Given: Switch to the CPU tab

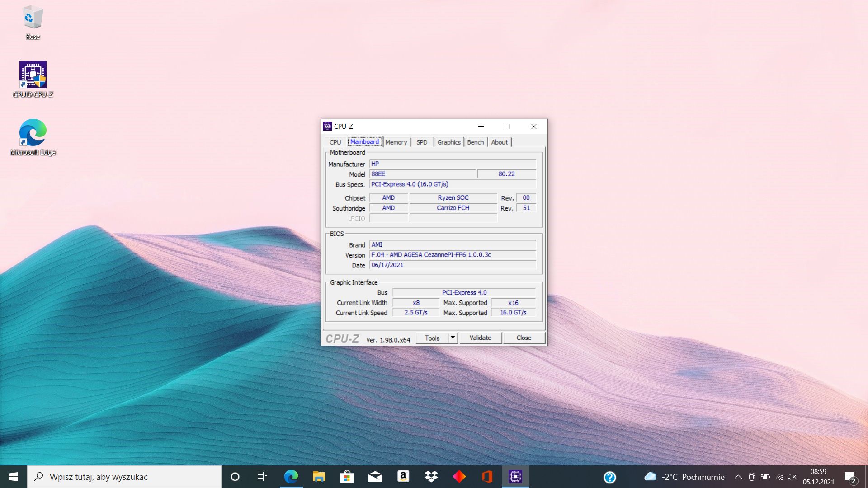Looking at the screenshot, I should 335,142.
